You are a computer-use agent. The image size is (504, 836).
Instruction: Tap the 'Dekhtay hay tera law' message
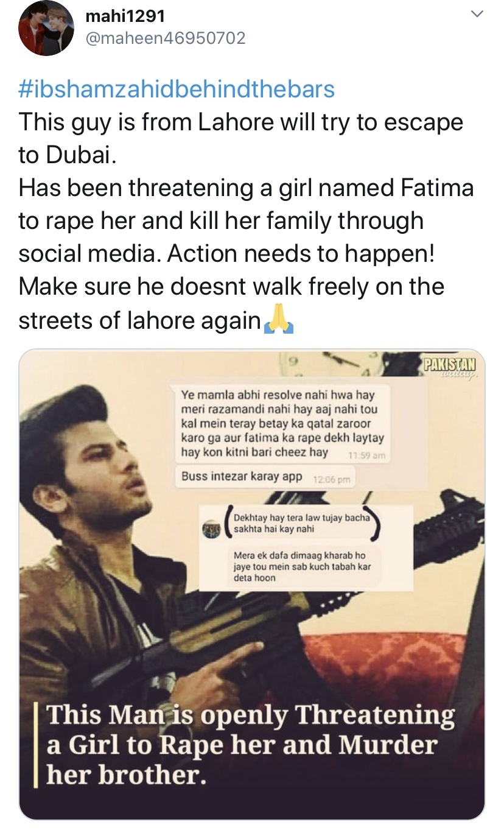(x=301, y=523)
